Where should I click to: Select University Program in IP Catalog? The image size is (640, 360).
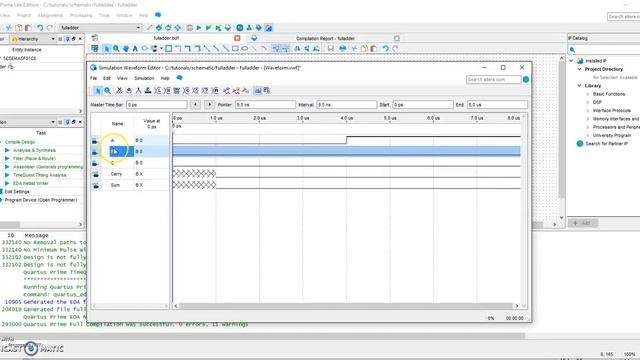611,136
